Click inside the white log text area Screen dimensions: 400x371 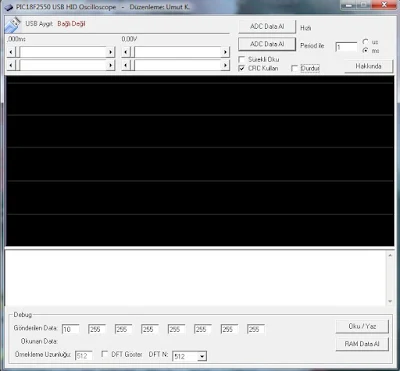(196, 278)
